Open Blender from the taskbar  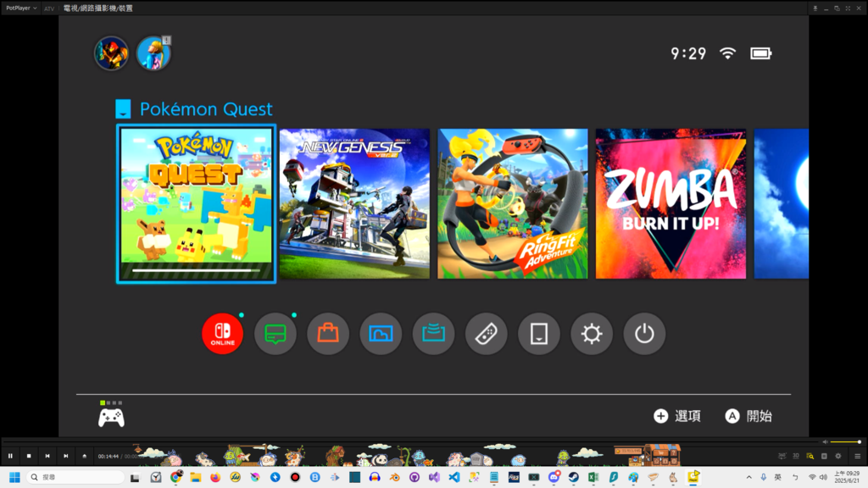395,477
